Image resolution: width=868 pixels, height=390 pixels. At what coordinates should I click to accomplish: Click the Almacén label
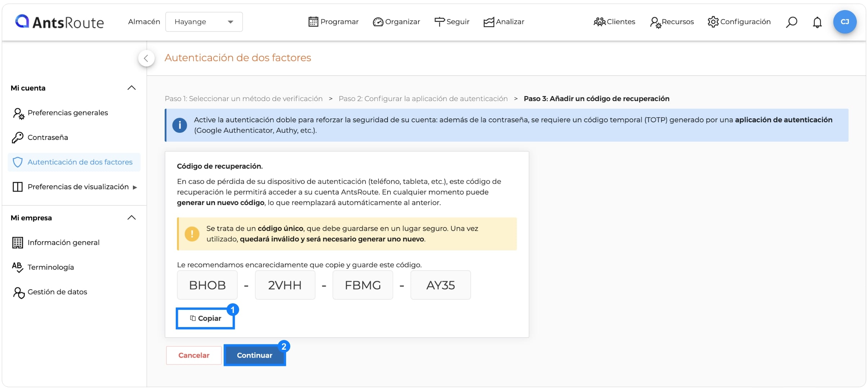click(x=144, y=22)
